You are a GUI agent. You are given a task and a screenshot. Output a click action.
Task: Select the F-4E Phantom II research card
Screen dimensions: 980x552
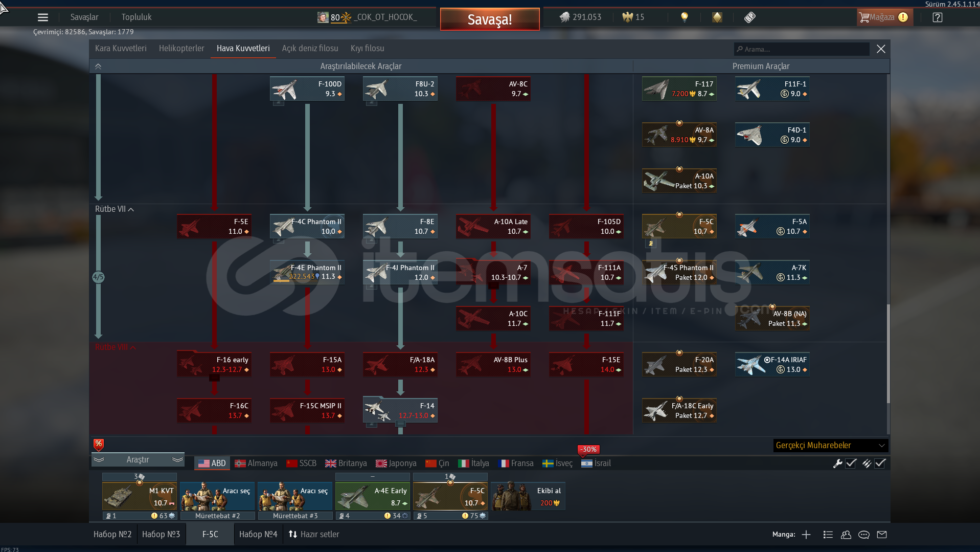(x=307, y=273)
